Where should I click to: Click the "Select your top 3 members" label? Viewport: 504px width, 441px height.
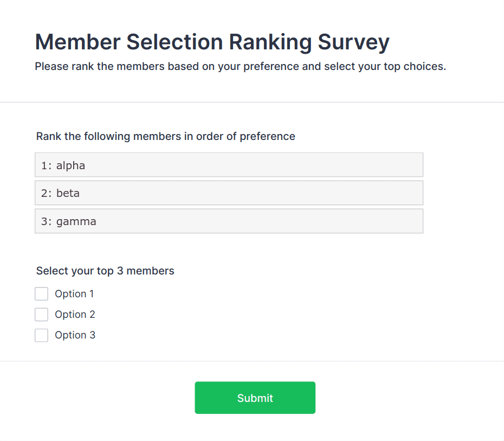[105, 271]
